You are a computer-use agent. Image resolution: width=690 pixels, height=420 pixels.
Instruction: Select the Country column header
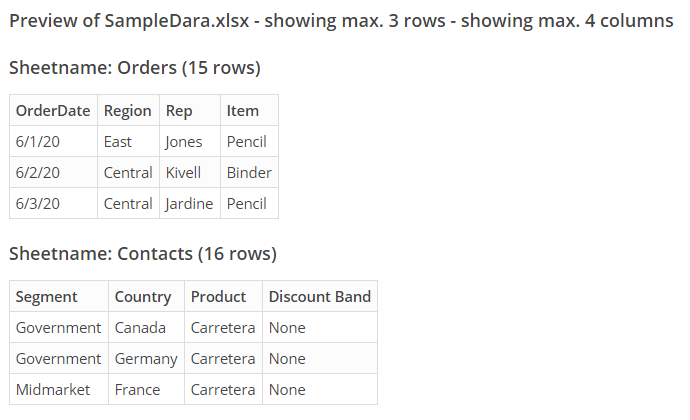143,297
